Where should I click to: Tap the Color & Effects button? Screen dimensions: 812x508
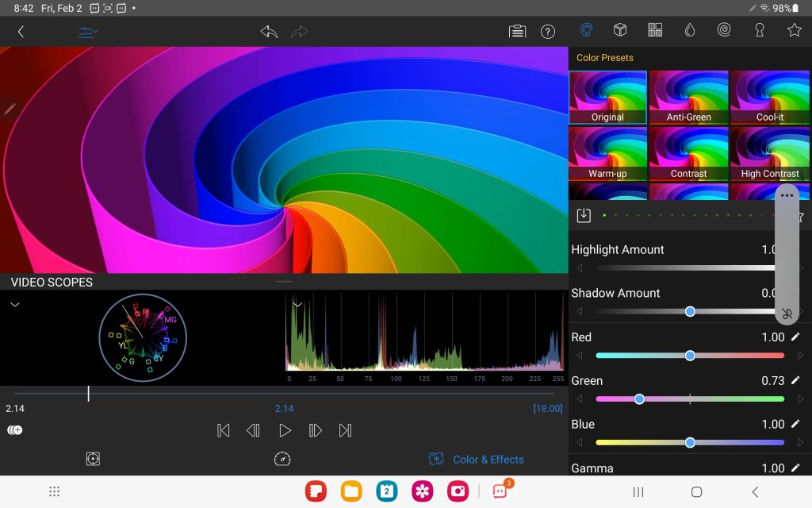click(477, 459)
